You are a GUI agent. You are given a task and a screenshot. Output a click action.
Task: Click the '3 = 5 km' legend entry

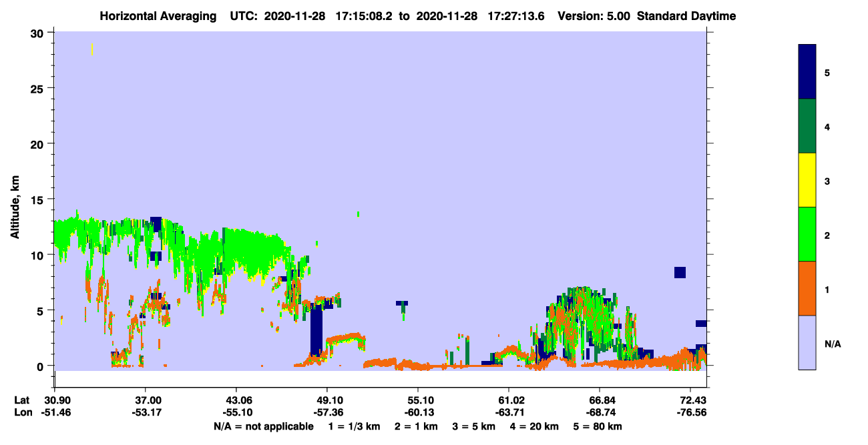pos(474,426)
